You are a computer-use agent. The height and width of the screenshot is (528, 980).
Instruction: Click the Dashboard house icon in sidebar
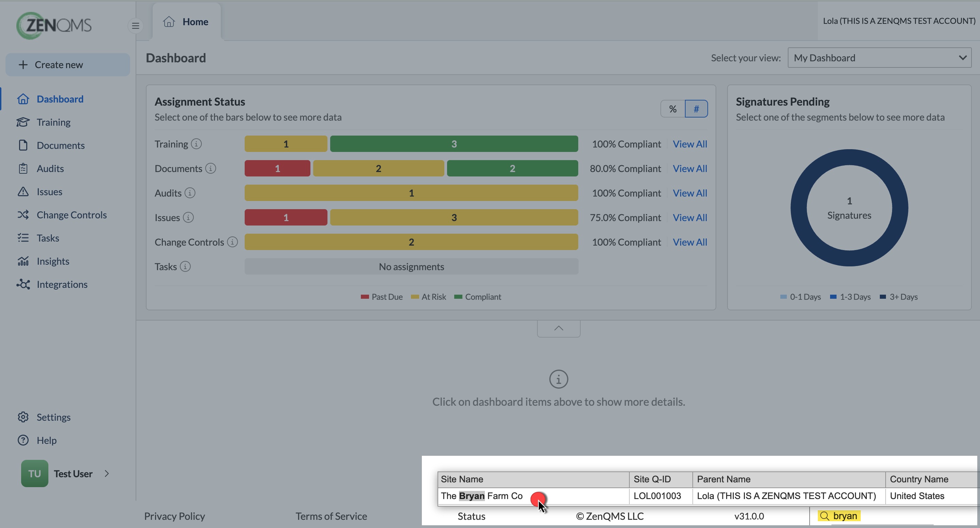pyautogui.click(x=23, y=99)
